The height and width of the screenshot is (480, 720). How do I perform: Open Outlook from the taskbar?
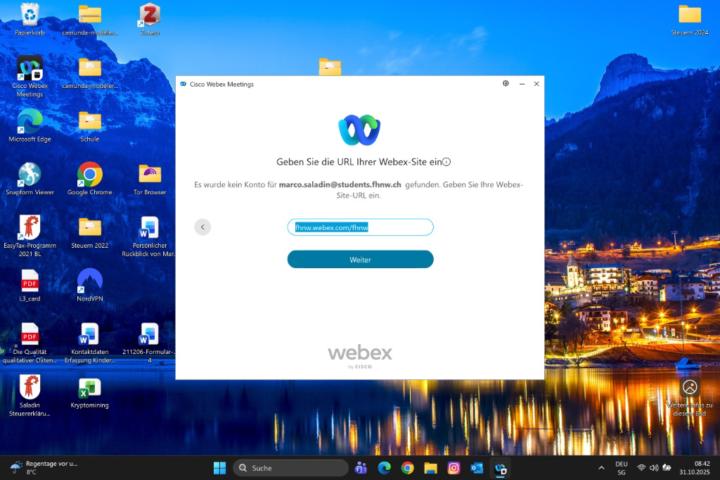point(477,468)
